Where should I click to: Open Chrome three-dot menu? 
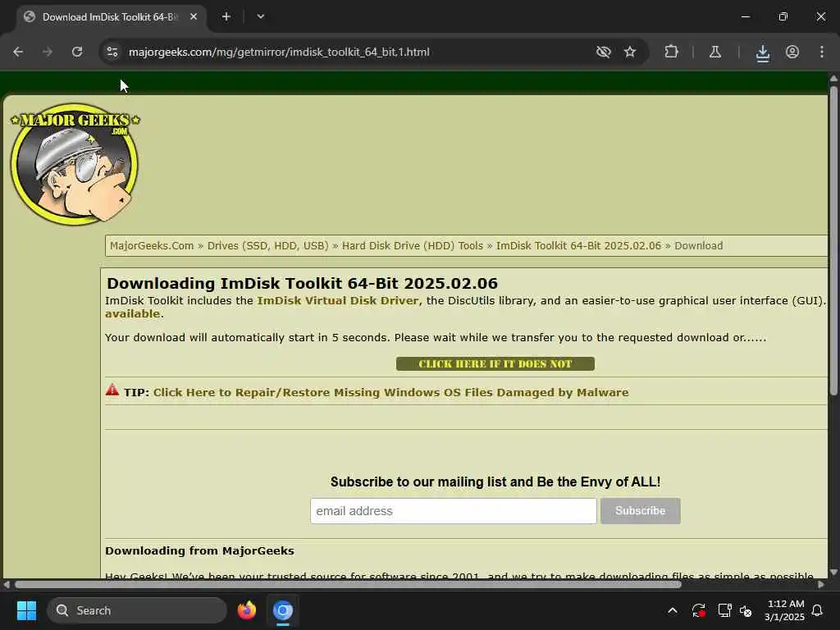coord(822,52)
